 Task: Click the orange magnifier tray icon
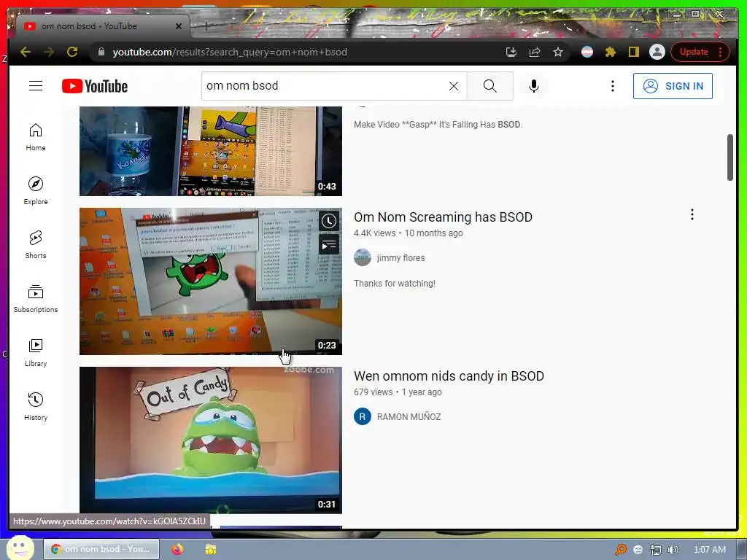click(x=620, y=550)
